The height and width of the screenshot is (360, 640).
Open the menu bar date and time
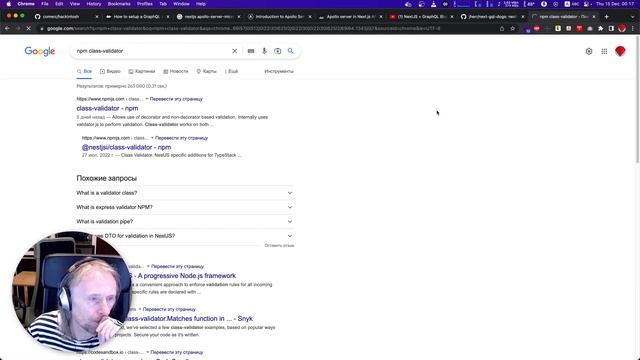coord(615,4)
